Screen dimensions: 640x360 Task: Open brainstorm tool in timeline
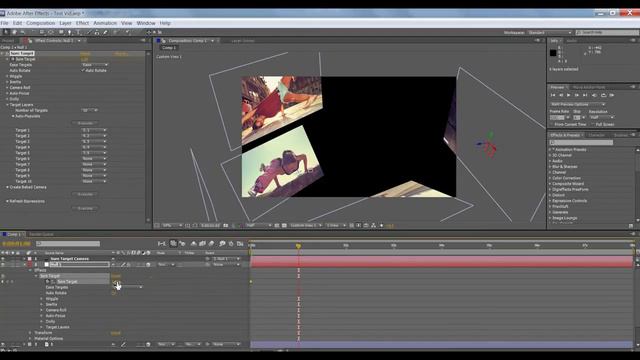point(222,244)
